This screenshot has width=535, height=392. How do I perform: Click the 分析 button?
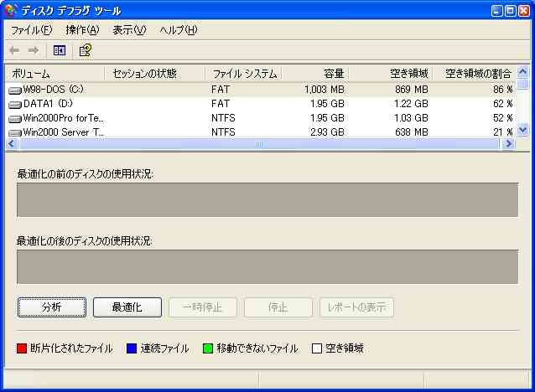coord(52,307)
